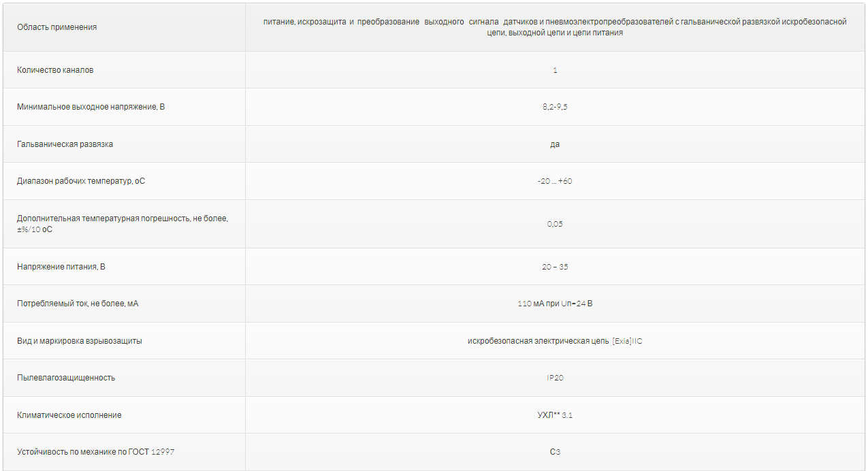Click "Диапазон рабочих температур" label

coord(81,181)
